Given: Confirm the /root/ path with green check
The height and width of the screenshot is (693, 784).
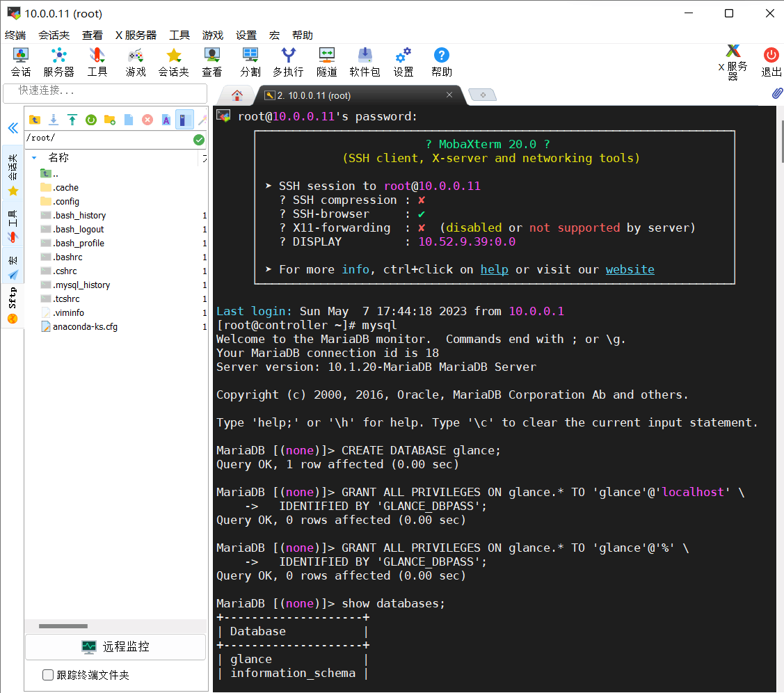Looking at the screenshot, I should point(198,139).
